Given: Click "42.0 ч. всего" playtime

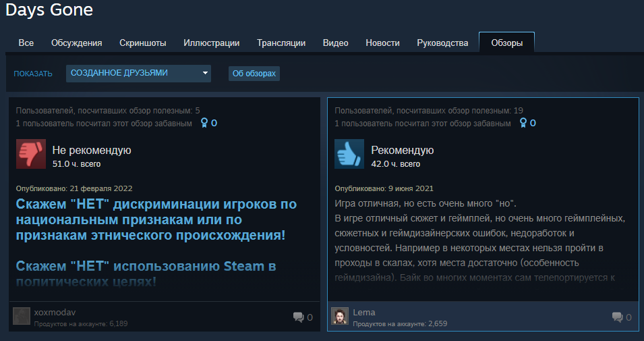Looking at the screenshot, I should point(395,163).
